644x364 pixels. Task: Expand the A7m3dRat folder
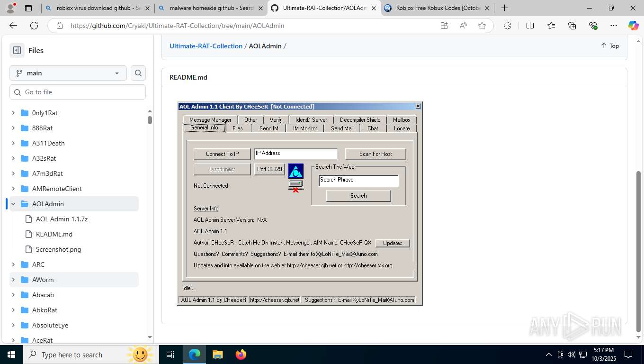click(13, 173)
